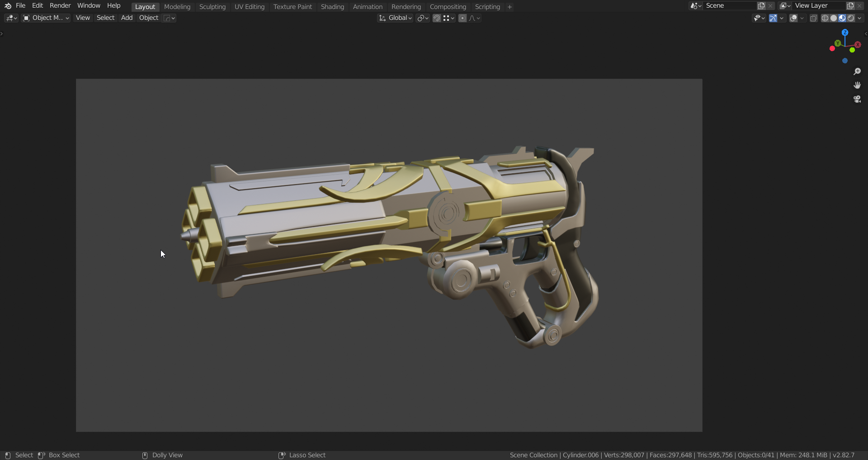868x460 pixels.
Task: Switch to the Texture Paint workspace tab
Action: pyautogui.click(x=292, y=7)
